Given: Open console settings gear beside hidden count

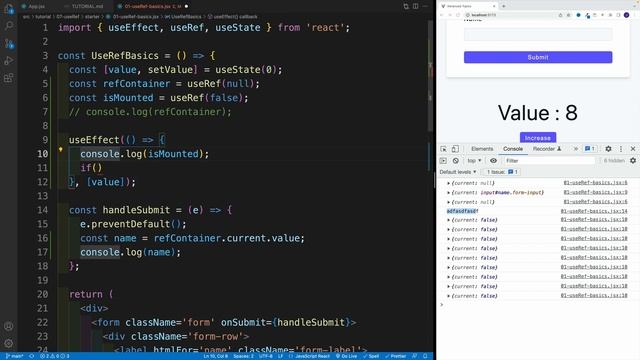Looking at the screenshot, I should (633, 161).
